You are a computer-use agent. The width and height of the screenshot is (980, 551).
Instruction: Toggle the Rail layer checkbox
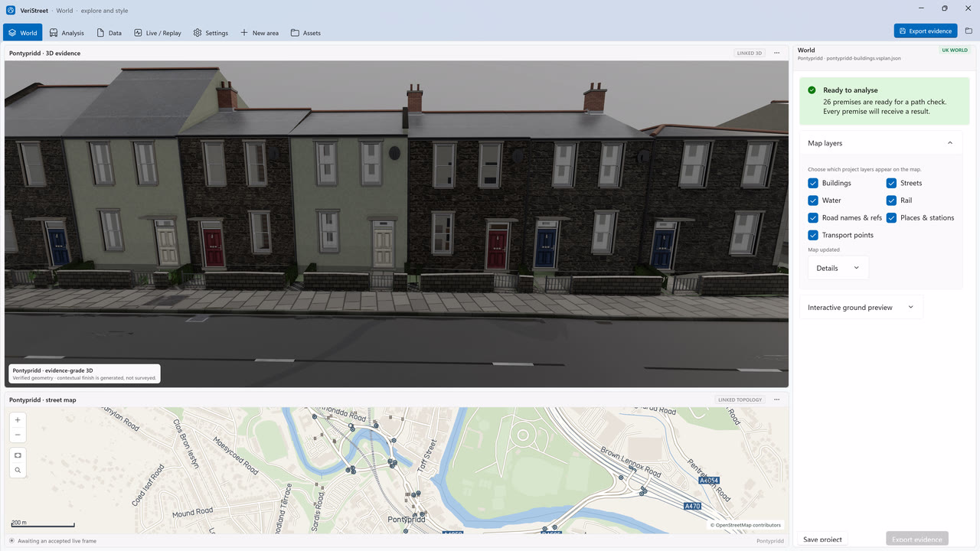[891, 201]
